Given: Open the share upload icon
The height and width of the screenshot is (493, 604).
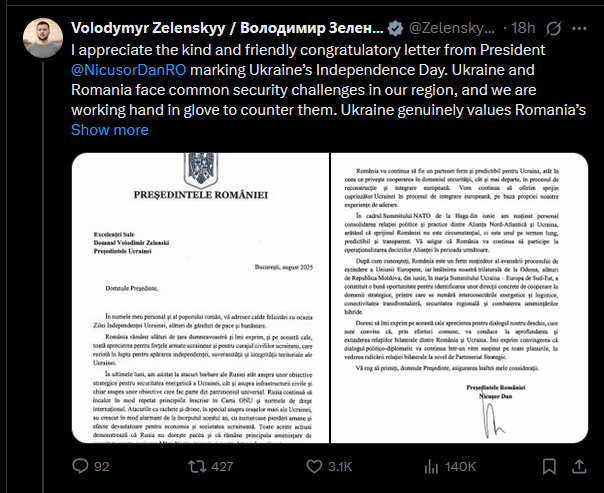Looking at the screenshot, I should tap(579, 466).
